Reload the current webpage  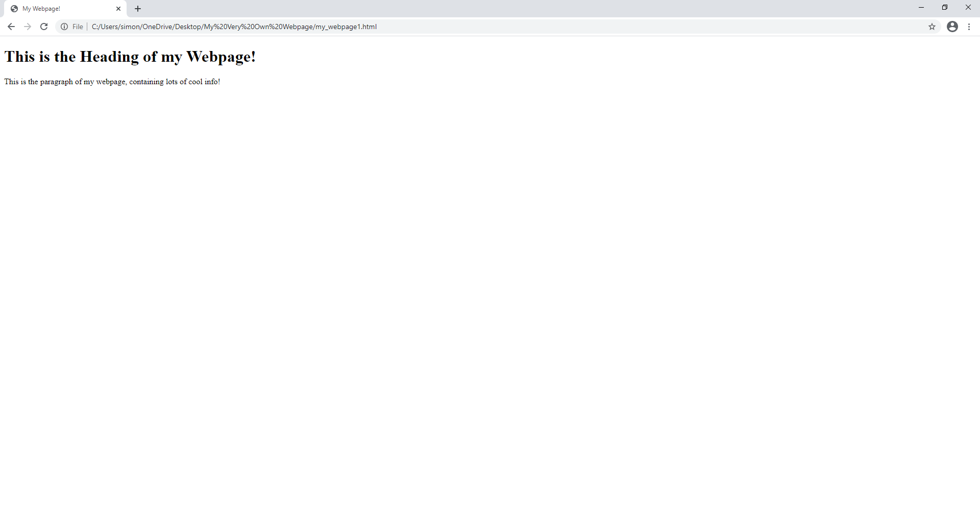(44, 27)
